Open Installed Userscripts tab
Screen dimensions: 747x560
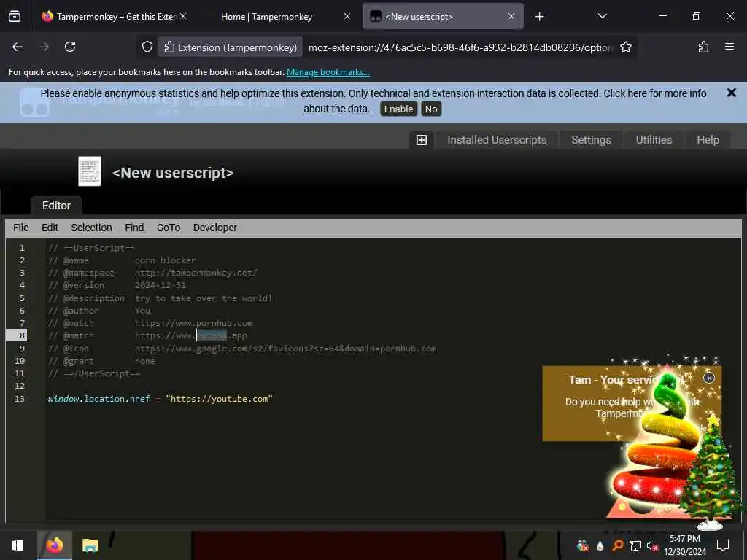[x=497, y=140]
